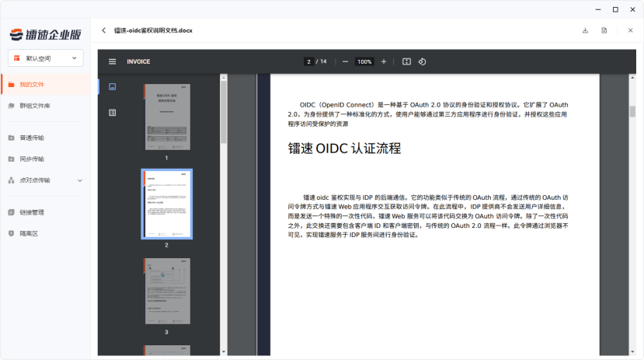This screenshot has width=644, height=360.
Task: Show document outline view icon
Action: tap(112, 113)
